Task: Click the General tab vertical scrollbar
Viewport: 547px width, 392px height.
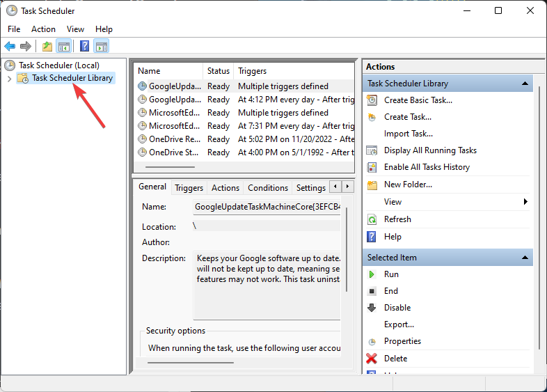Action: click(347, 249)
